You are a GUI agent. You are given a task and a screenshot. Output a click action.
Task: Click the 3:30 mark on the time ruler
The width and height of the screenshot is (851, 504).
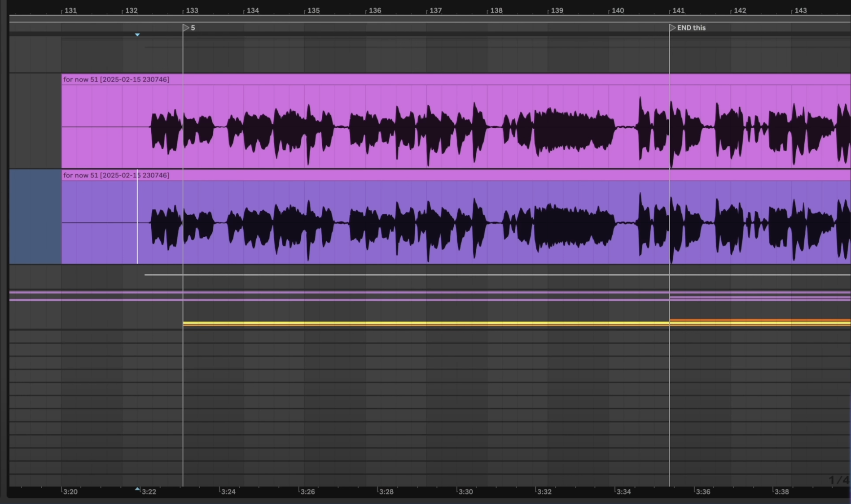coord(465,491)
